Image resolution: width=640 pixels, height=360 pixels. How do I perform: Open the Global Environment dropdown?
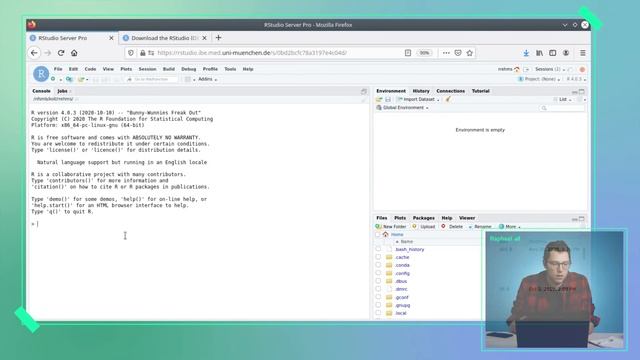coord(402,108)
